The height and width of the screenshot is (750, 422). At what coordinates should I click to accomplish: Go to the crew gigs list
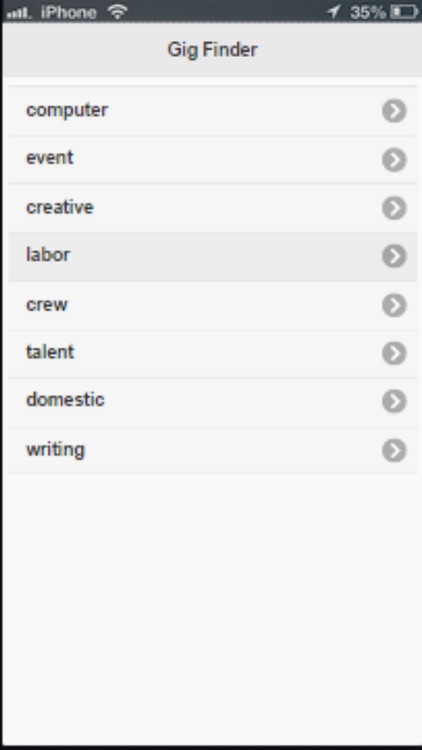tap(212, 305)
